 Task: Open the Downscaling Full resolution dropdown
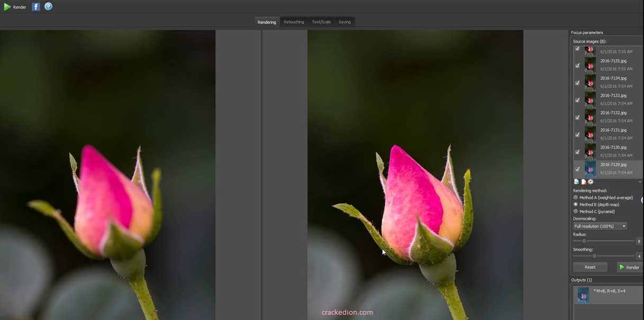click(600, 226)
